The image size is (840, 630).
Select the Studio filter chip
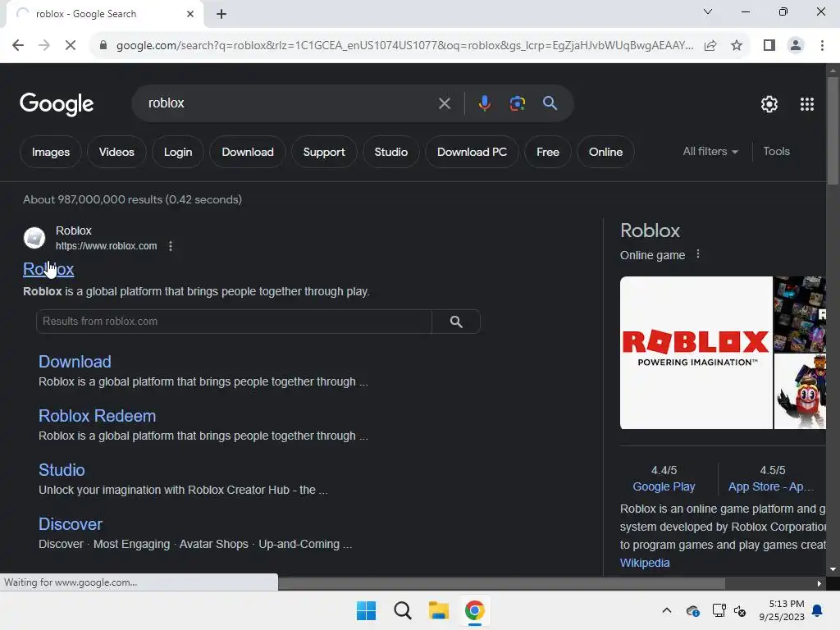coord(391,152)
